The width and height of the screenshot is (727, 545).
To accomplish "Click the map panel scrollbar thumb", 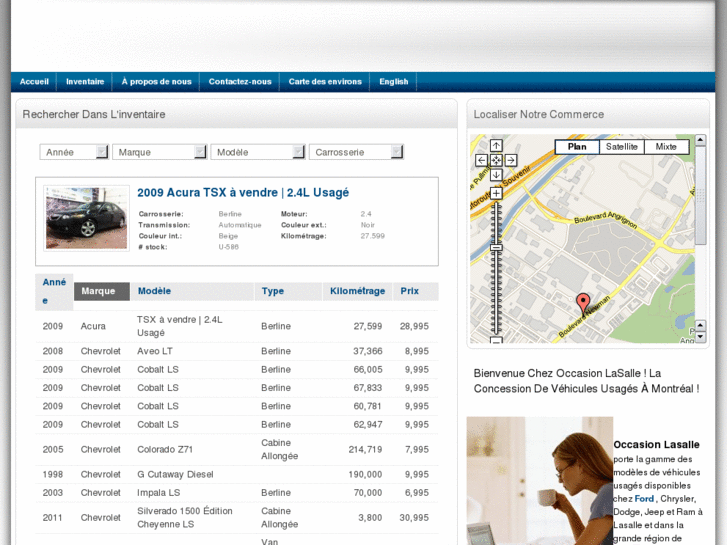I will pos(700,195).
